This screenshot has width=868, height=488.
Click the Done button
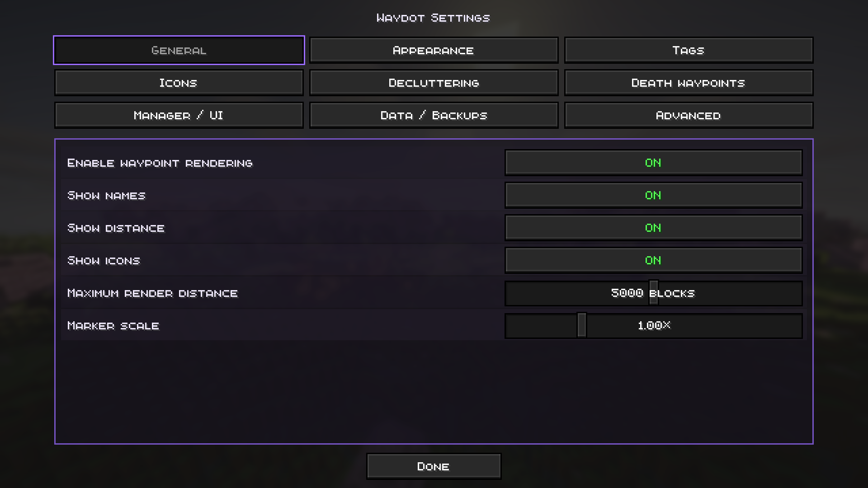[434, 466]
